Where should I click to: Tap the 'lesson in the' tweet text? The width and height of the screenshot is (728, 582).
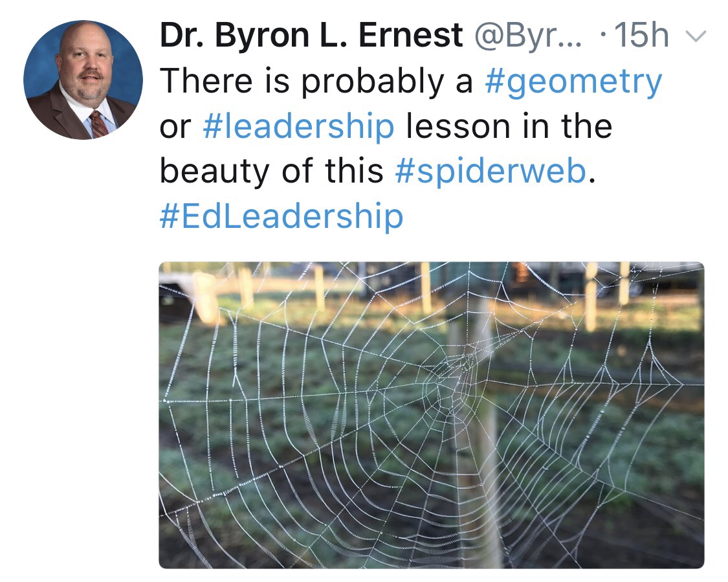coord(509,126)
